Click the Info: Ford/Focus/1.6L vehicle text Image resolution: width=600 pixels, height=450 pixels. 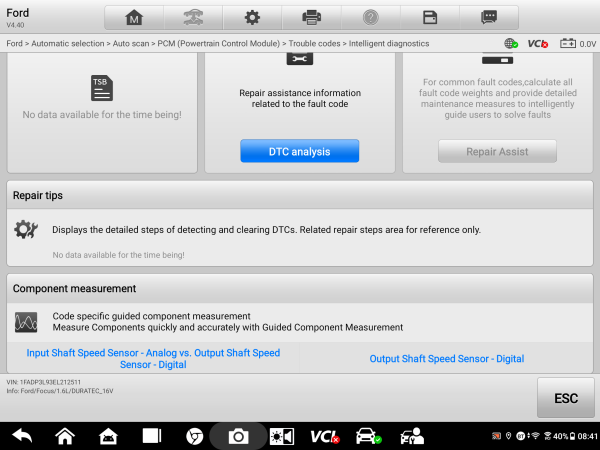(60, 391)
